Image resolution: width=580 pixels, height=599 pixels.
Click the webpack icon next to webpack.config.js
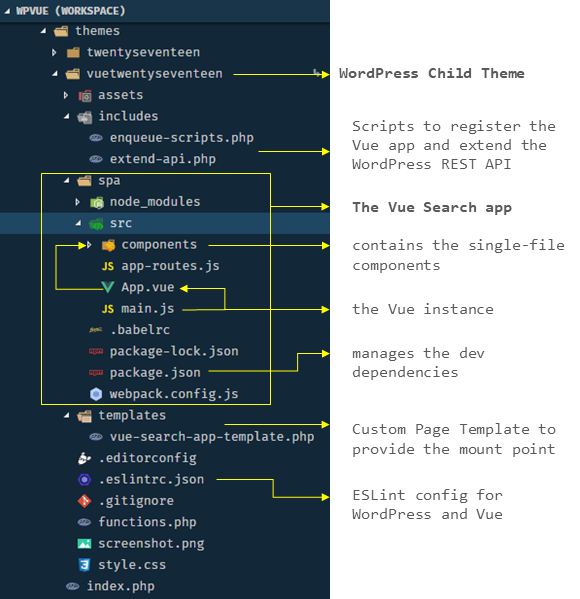[x=96, y=394]
